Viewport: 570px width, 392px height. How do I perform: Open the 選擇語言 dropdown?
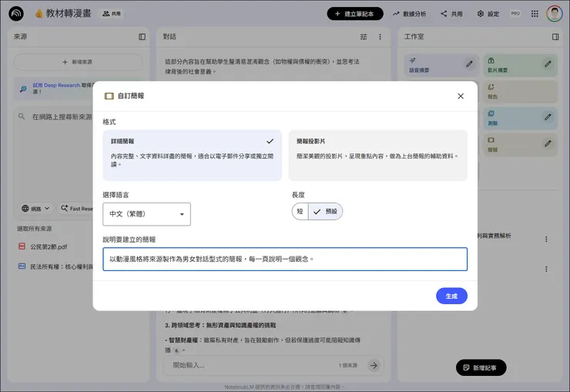click(x=146, y=214)
